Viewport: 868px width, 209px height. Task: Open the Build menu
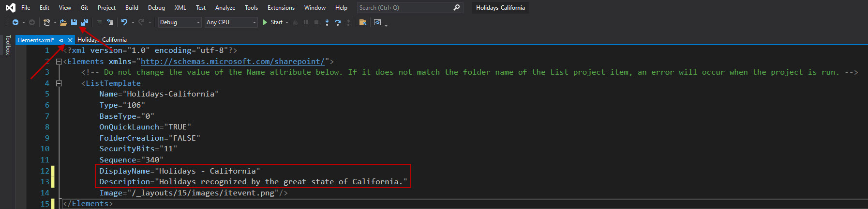tap(132, 8)
